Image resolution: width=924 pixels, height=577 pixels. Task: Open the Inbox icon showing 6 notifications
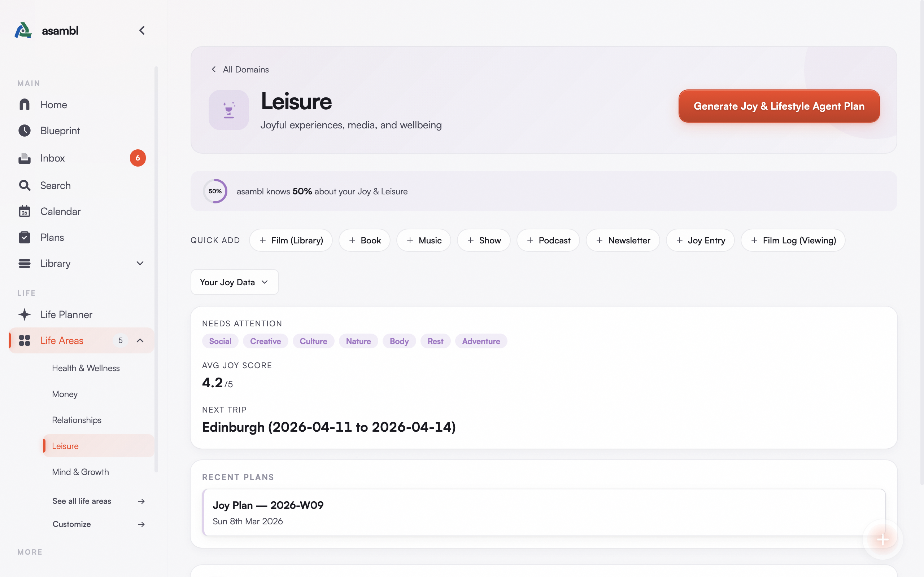point(25,158)
